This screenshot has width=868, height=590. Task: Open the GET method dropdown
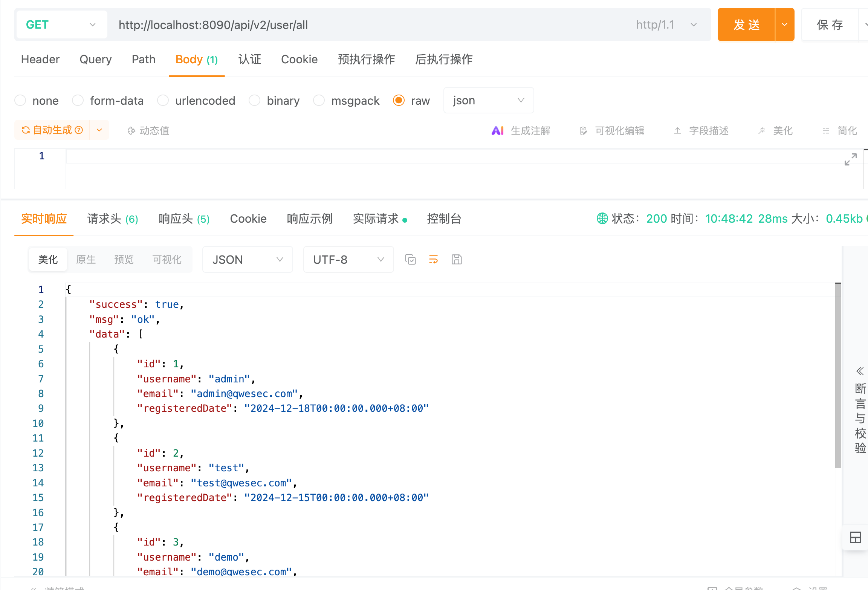point(62,25)
